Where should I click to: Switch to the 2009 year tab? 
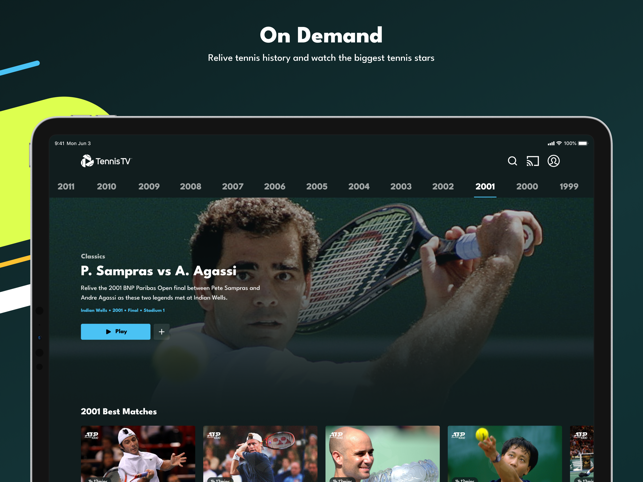click(x=149, y=186)
